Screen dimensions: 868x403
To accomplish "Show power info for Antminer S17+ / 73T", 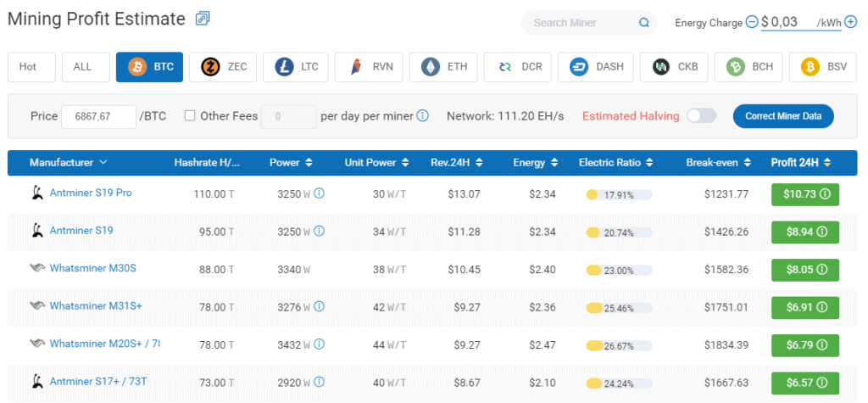I will [319, 382].
